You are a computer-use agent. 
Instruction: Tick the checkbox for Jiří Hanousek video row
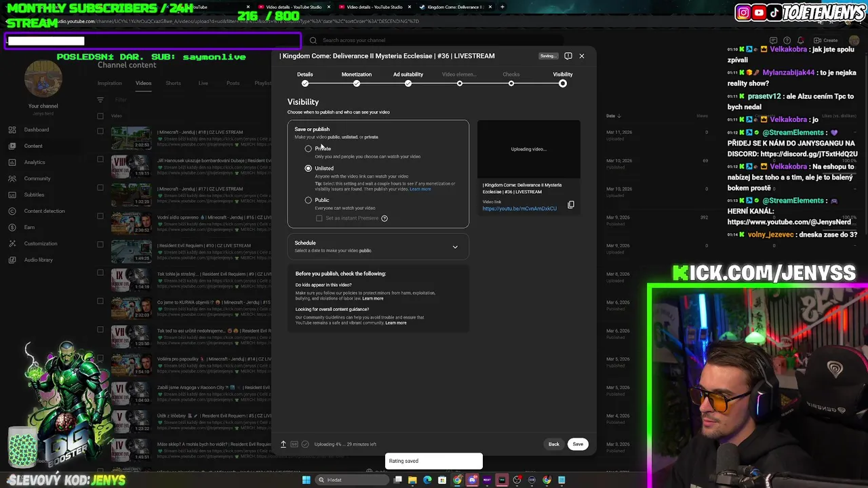coord(100,160)
